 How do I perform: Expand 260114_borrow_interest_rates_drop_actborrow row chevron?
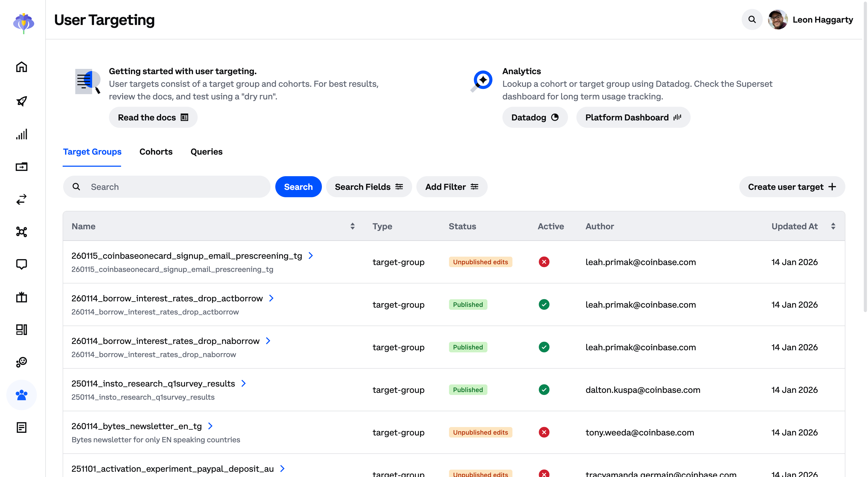click(x=271, y=298)
